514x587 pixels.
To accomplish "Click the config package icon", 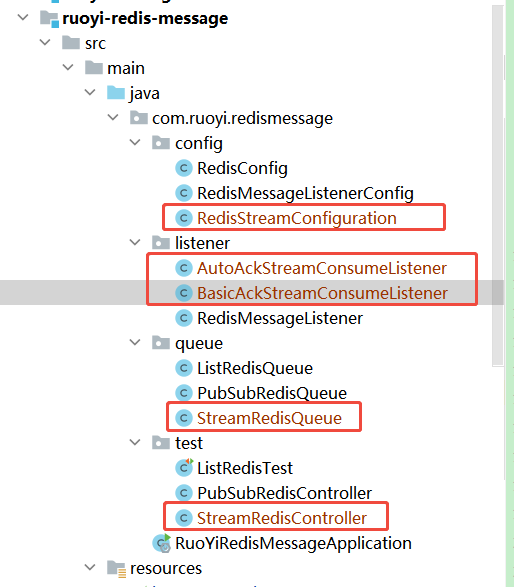I will click(x=161, y=143).
